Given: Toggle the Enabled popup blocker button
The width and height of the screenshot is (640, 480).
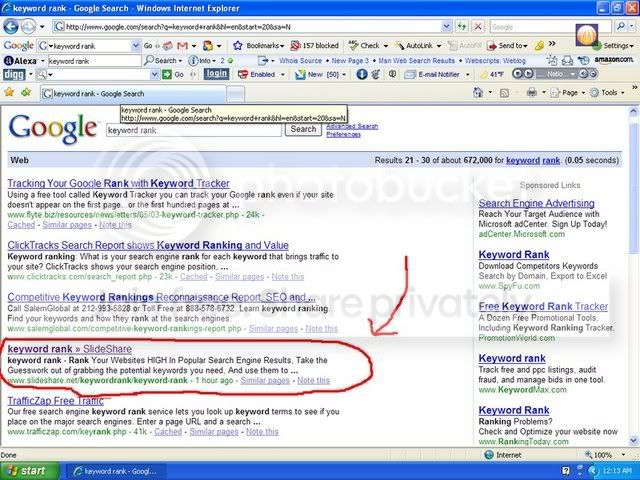Looking at the screenshot, I should [257, 75].
